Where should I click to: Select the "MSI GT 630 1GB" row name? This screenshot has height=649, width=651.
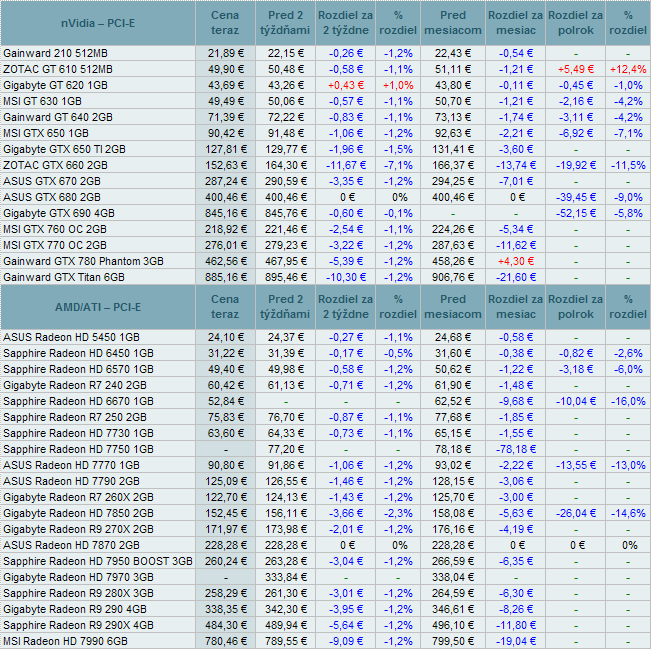43,101
